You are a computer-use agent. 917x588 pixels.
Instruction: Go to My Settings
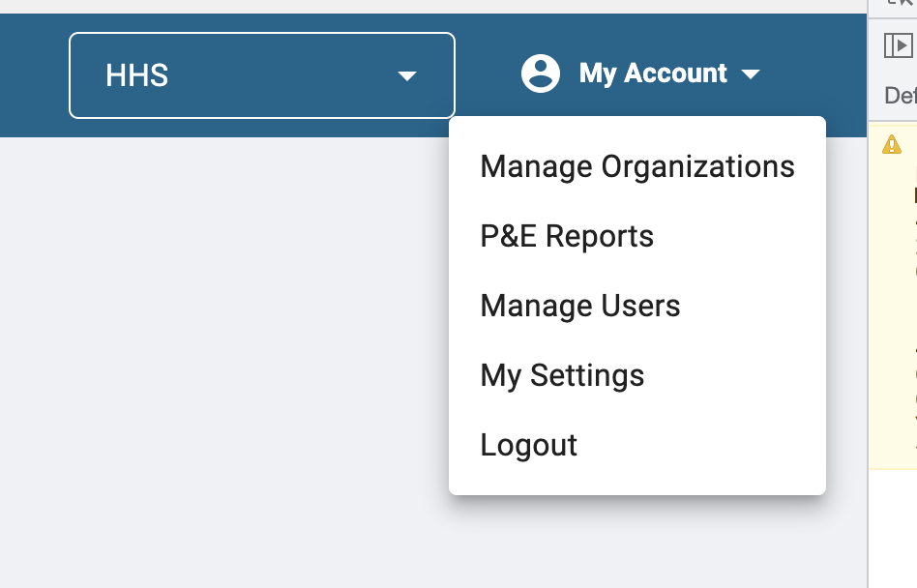[562, 375]
